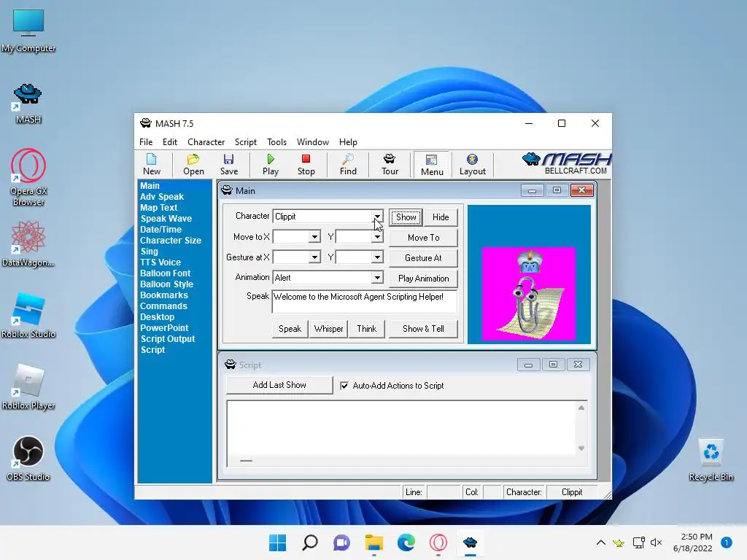The height and width of the screenshot is (560, 747).
Task: Open My Computer desktop icon
Action: [x=28, y=31]
